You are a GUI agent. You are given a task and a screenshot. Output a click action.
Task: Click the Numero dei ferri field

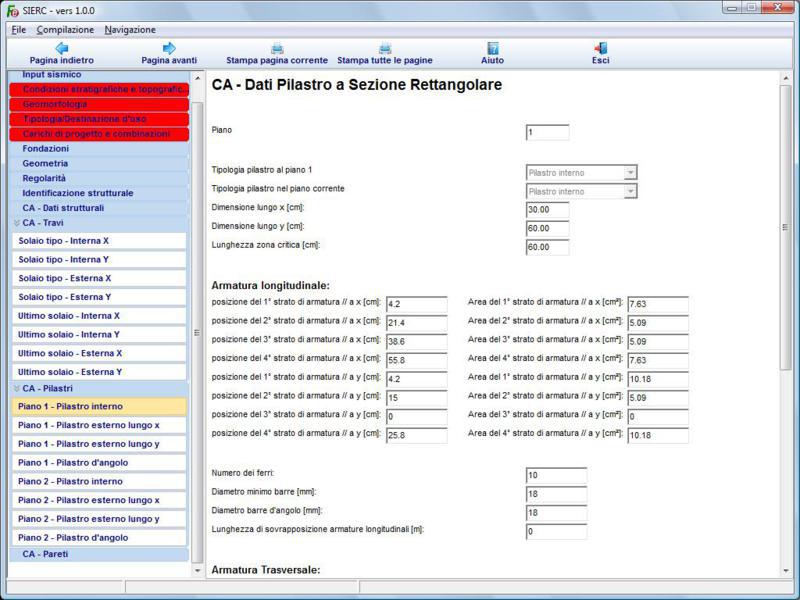557,475
